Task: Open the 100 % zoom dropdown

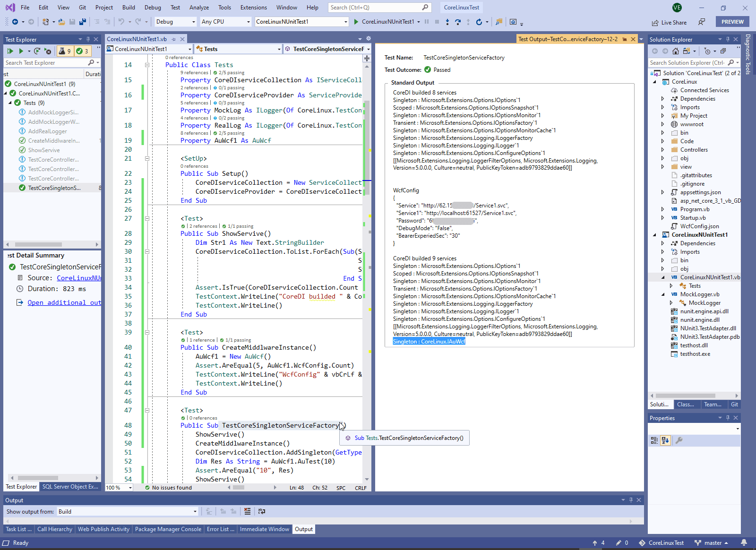Action: coord(119,488)
